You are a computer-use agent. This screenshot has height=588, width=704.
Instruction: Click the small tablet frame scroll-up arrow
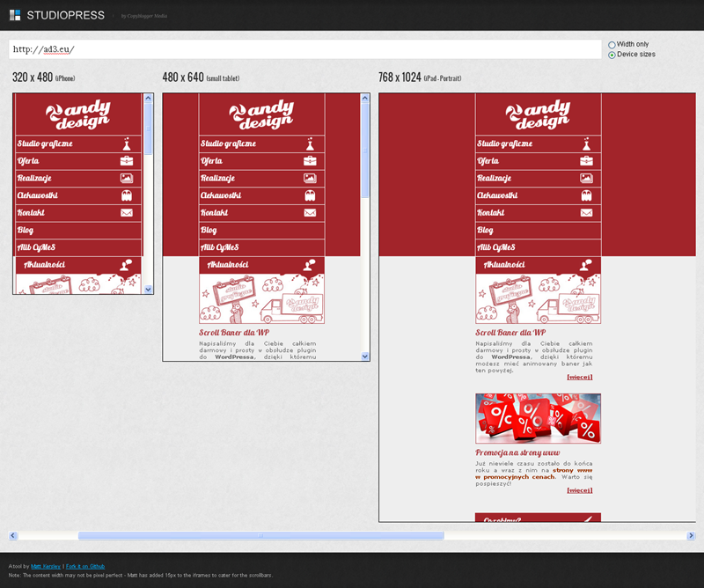365,99
